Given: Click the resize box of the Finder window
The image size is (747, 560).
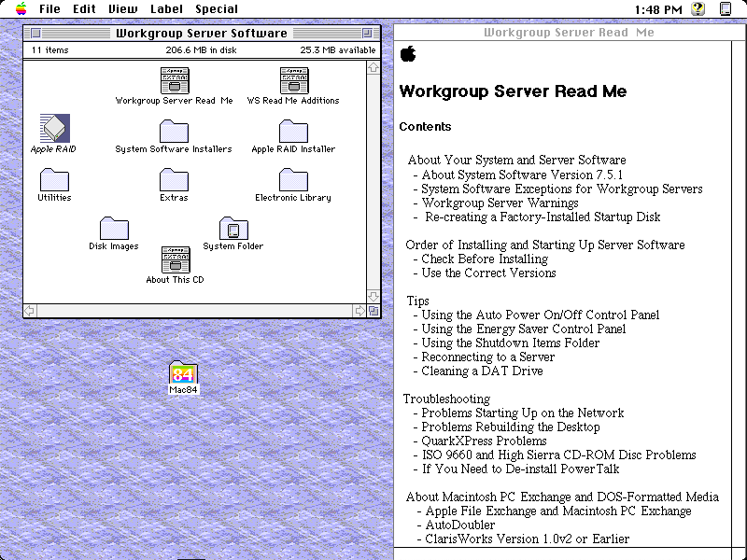Looking at the screenshot, I should tap(374, 311).
